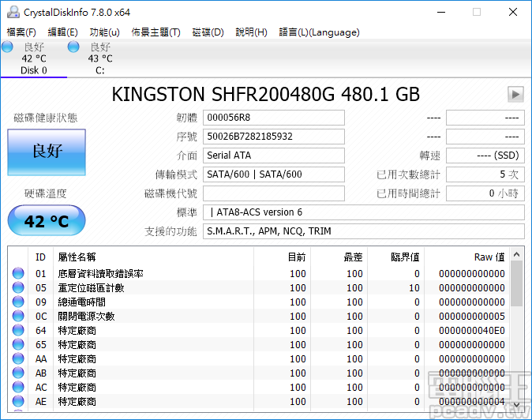Viewport: 532px width, 420px height.
Task: Click the next disk arrow button
Action: (x=515, y=94)
